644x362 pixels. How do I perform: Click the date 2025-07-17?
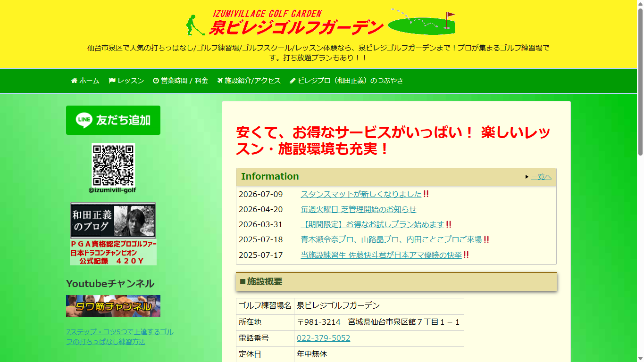(x=260, y=255)
